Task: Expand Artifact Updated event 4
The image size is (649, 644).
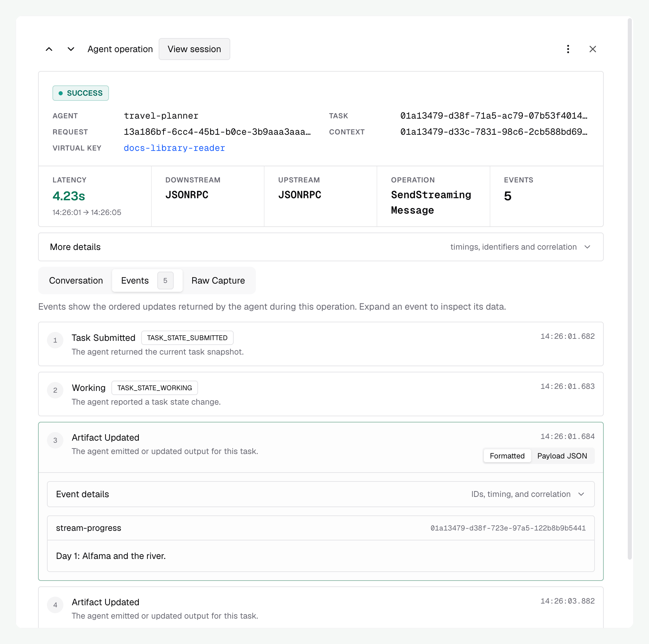Action: pyautogui.click(x=321, y=608)
